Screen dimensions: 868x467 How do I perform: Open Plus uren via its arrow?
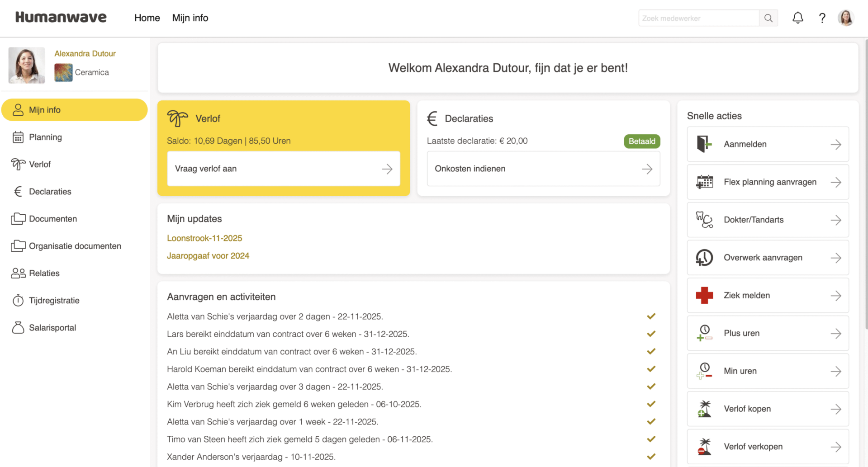pos(835,334)
